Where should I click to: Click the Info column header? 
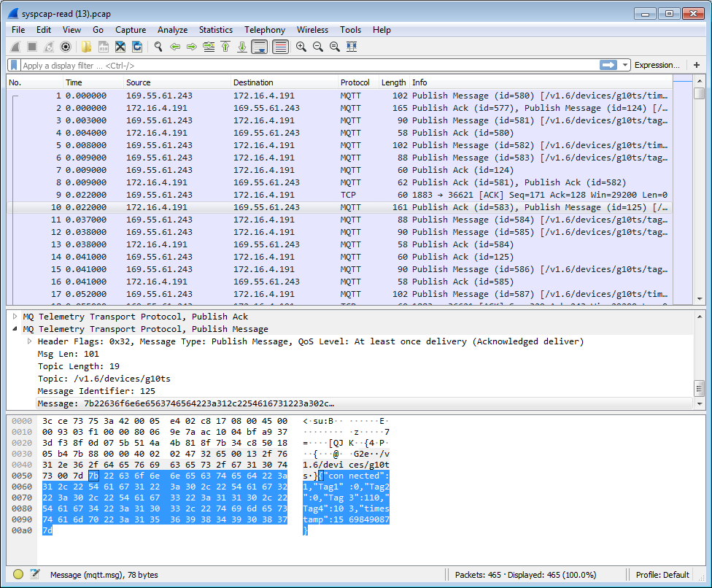[x=541, y=82]
